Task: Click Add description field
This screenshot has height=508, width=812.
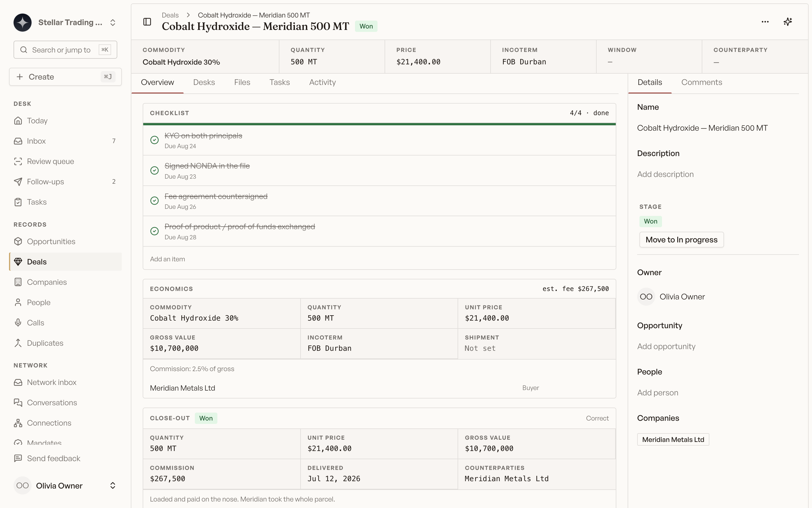Action: (665, 174)
